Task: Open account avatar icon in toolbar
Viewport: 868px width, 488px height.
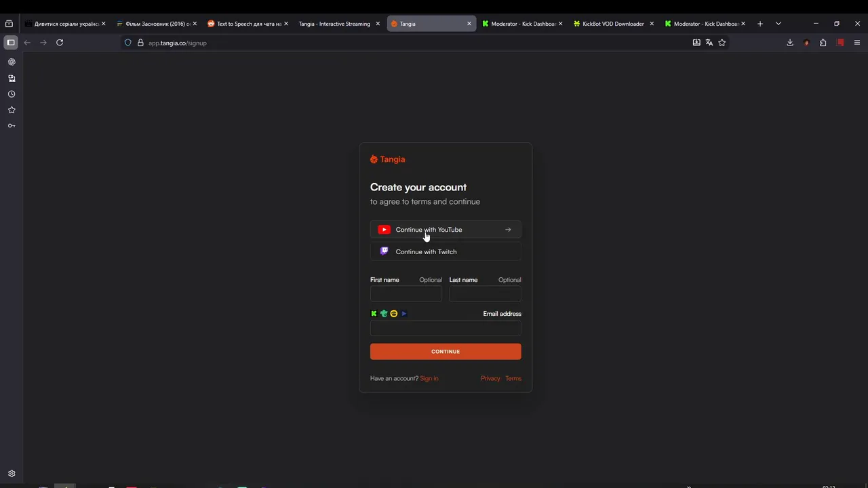Action: point(806,42)
